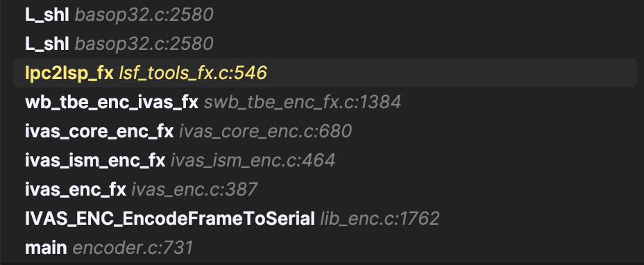Click the swb_tbe_enc_fx.c:1384 source location
This screenshot has width=644, height=265.
click(303, 102)
